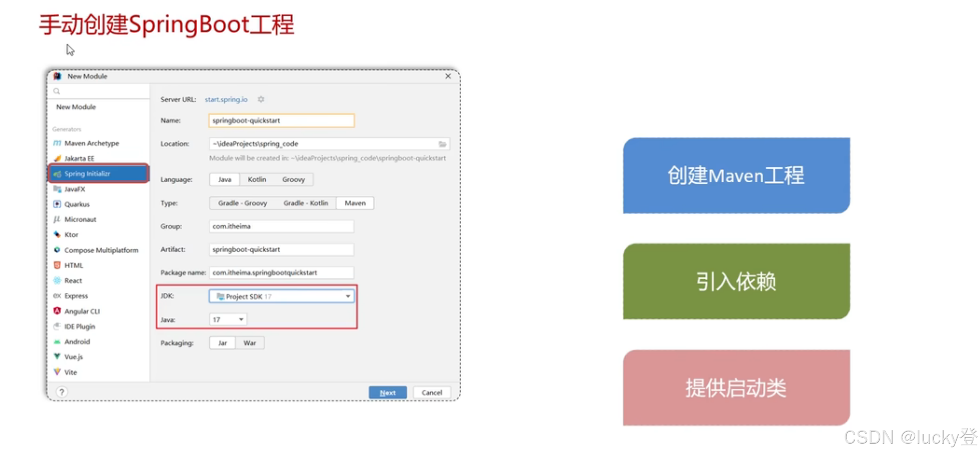980x454 pixels.
Task: Open the JDK Project SDK dropdown
Action: pos(282,296)
